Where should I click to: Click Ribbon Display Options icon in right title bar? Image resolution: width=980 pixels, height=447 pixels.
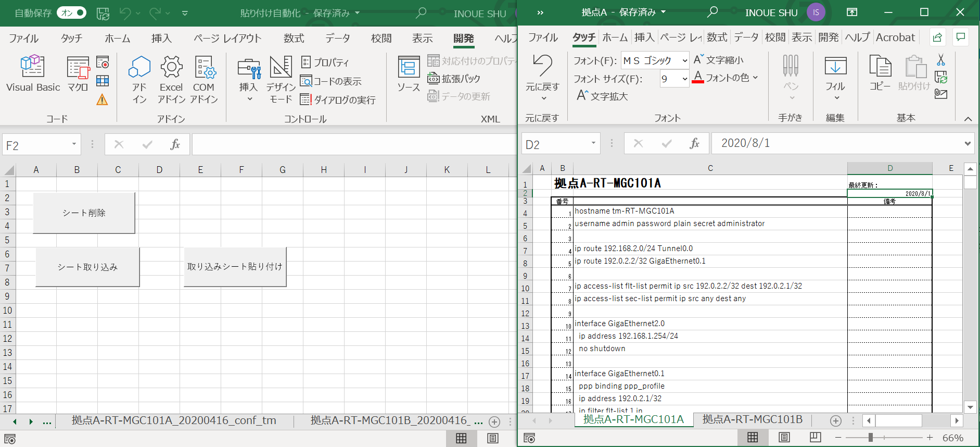pos(852,13)
